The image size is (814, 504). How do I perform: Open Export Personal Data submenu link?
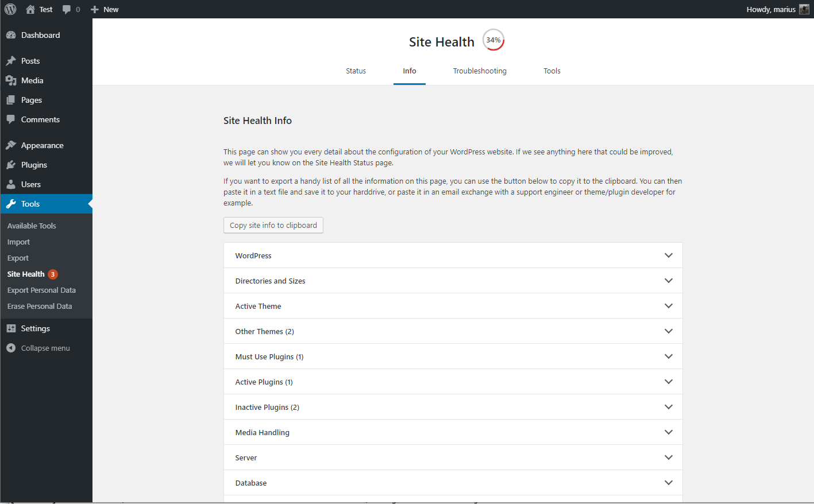click(41, 290)
